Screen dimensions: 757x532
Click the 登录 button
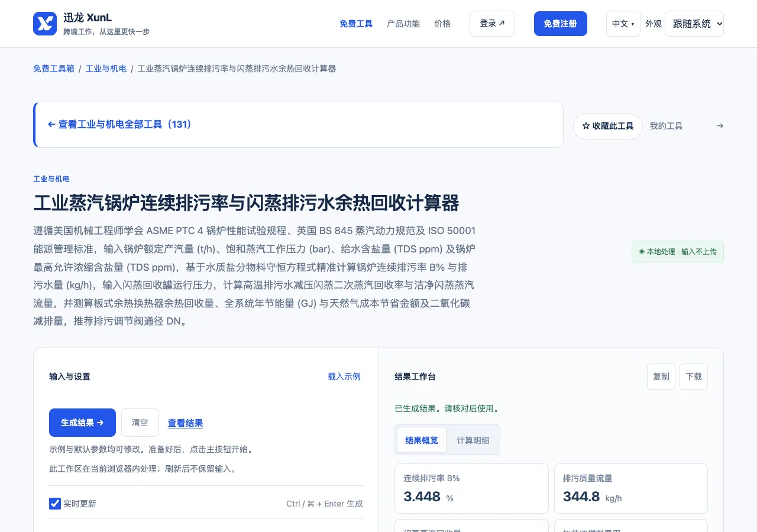click(x=492, y=24)
